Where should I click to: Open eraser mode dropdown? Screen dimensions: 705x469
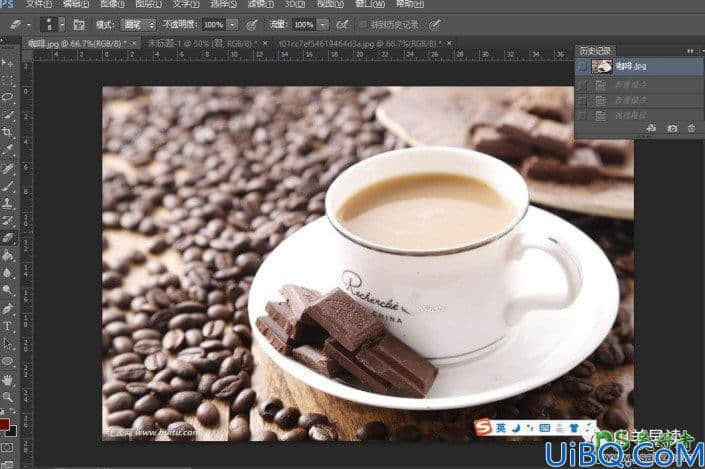(x=138, y=25)
